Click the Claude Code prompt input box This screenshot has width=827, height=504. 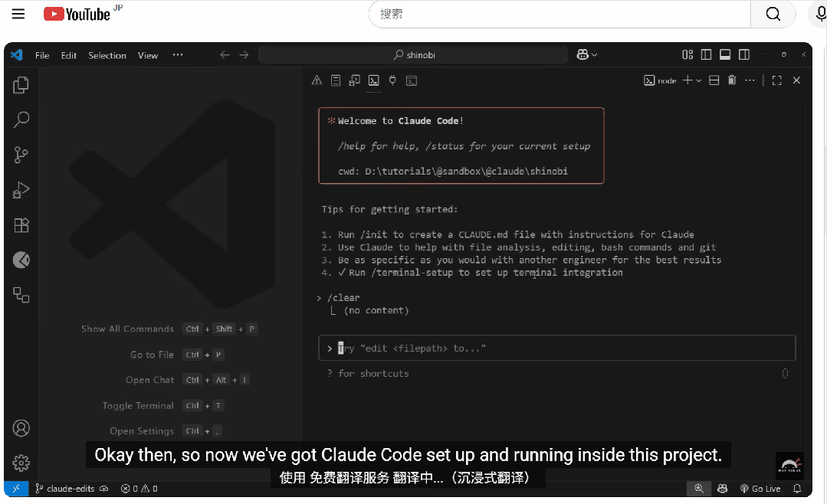tap(557, 348)
